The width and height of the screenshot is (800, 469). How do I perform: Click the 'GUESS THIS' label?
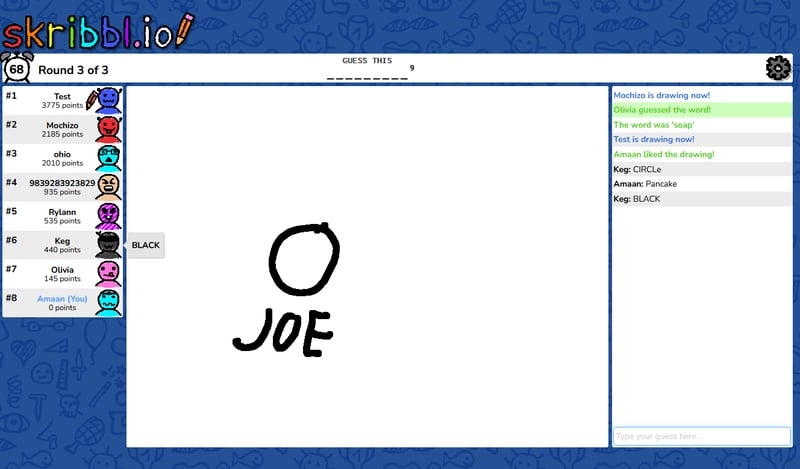(x=367, y=60)
